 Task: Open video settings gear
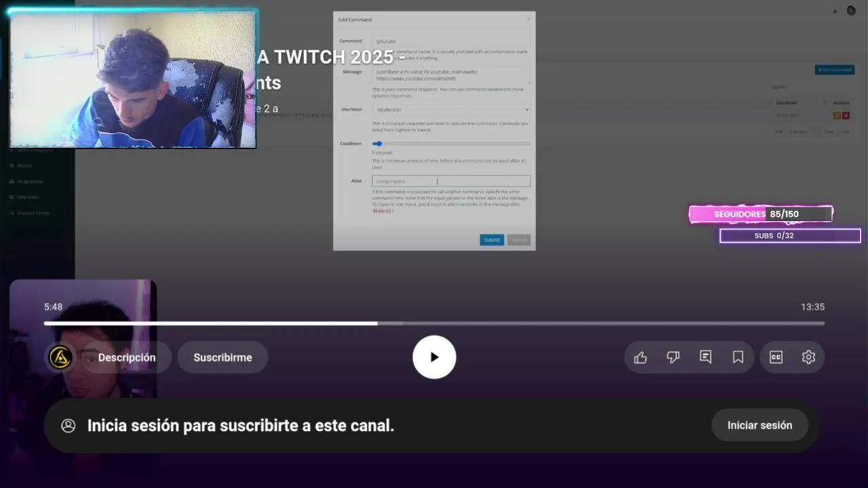[x=808, y=357]
